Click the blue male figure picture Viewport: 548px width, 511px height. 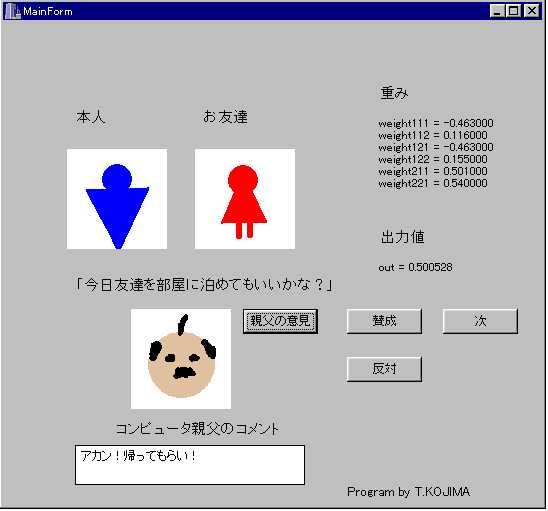click(117, 199)
